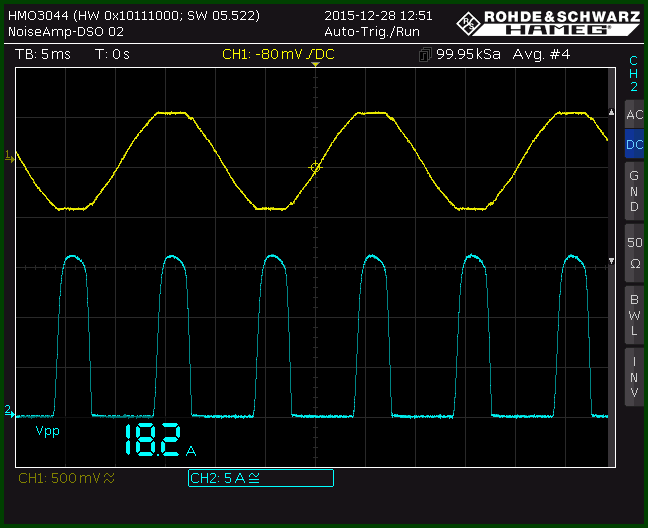Click the trigger level crosshair at grid center

click(315, 167)
